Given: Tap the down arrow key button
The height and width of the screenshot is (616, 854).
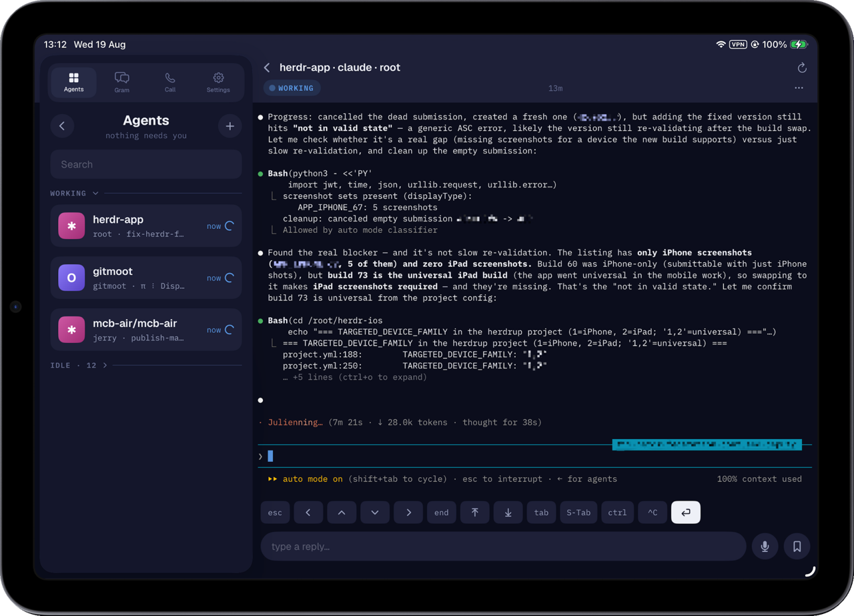Looking at the screenshot, I should [x=375, y=513].
